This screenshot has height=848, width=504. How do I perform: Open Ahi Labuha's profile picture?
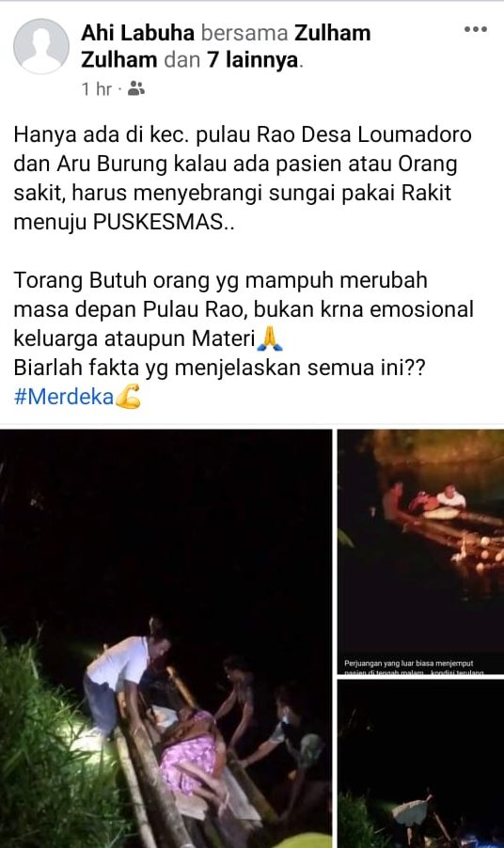(x=41, y=46)
